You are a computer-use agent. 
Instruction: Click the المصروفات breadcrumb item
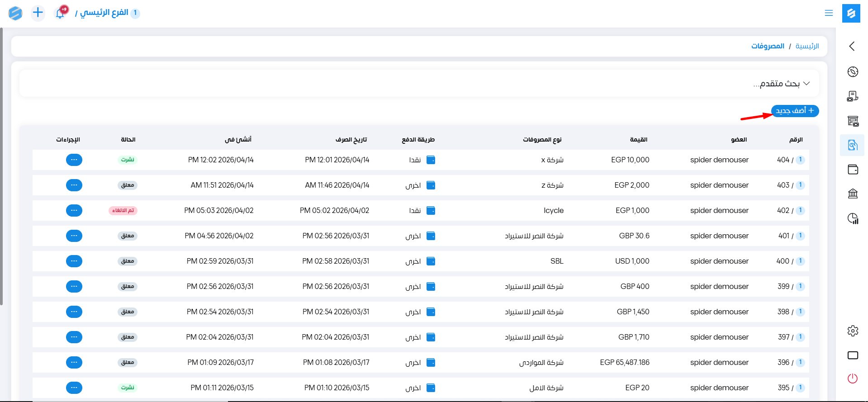click(x=768, y=46)
